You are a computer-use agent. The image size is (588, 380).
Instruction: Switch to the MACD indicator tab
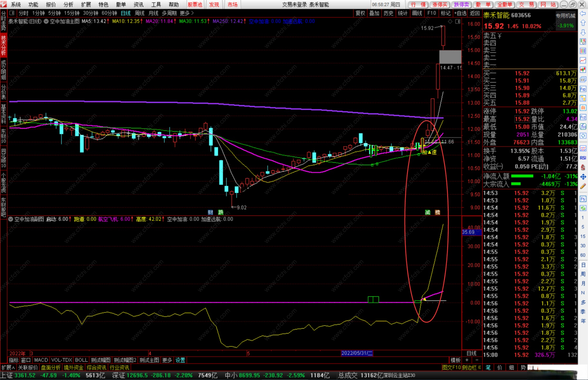[41, 360]
